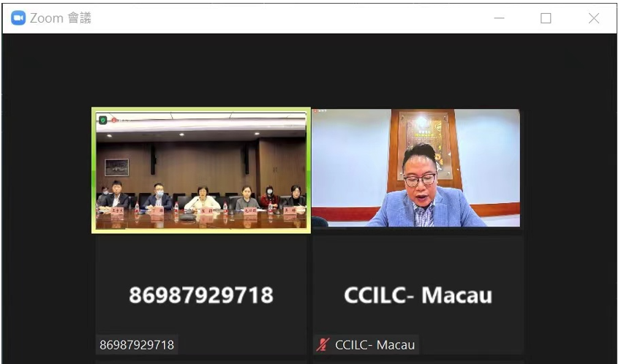Click the red recording indicator in conference room video
The width and height of the screenshot is (621, 364).
(x=114, y=120)
